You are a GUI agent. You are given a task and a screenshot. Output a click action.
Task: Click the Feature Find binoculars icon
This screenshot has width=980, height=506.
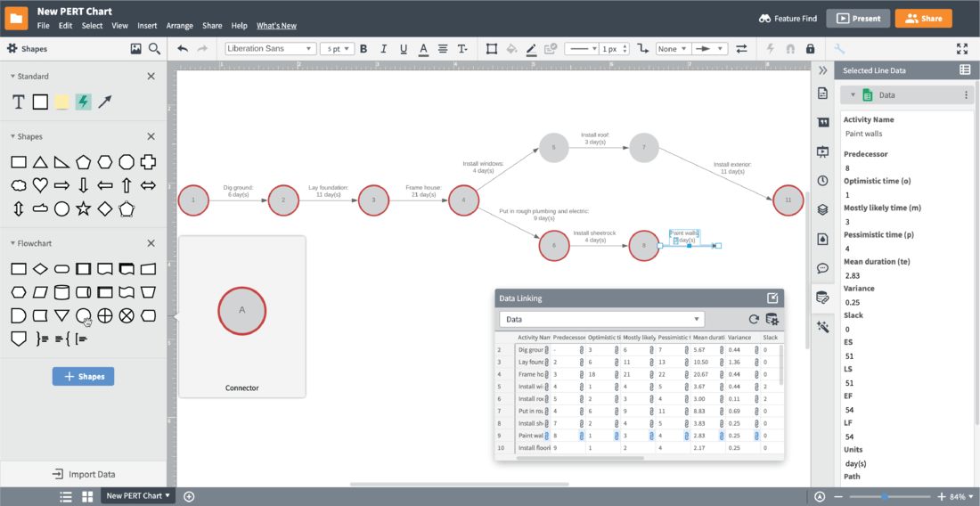click(764, 18)
